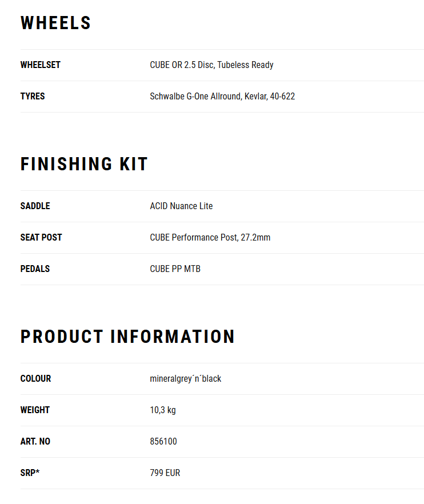
Task: Select the SRP* price label
Action: click(30, 473)
